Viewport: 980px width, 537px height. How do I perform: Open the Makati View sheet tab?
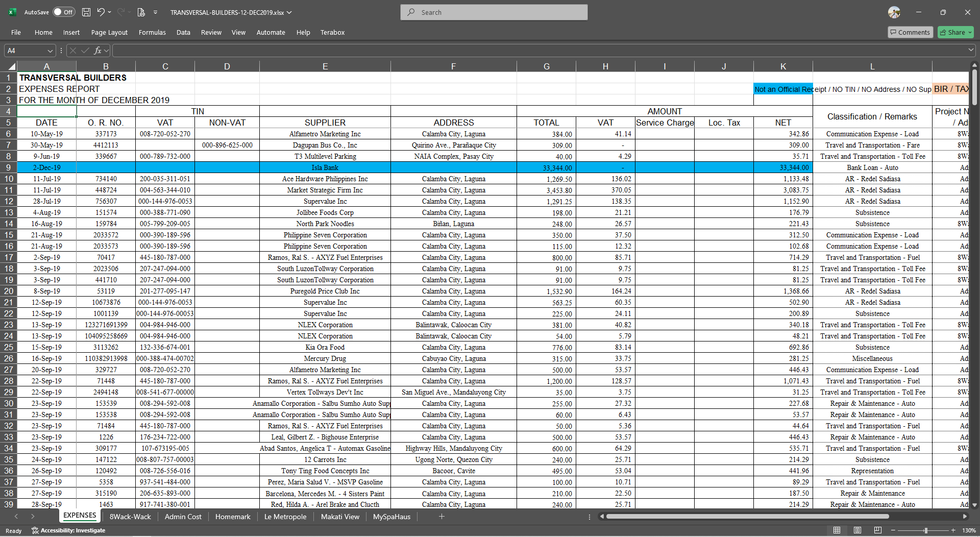coord(340,517)
